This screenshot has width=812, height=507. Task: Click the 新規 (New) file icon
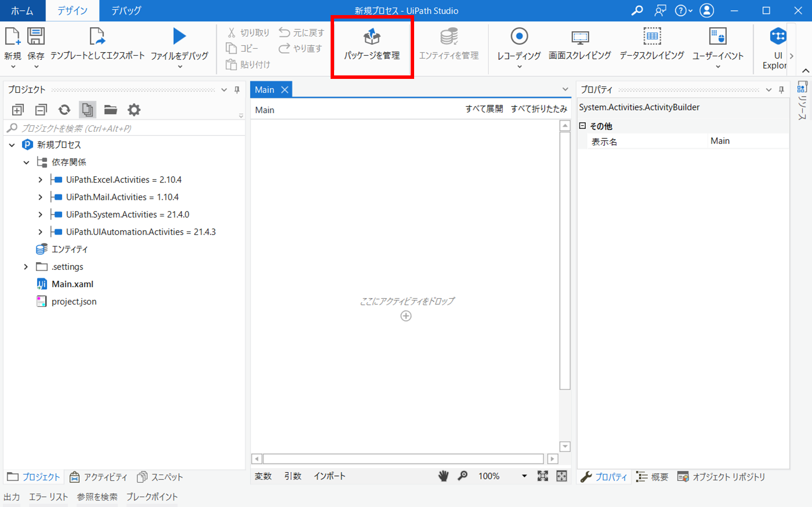click(x=12, y=37)
